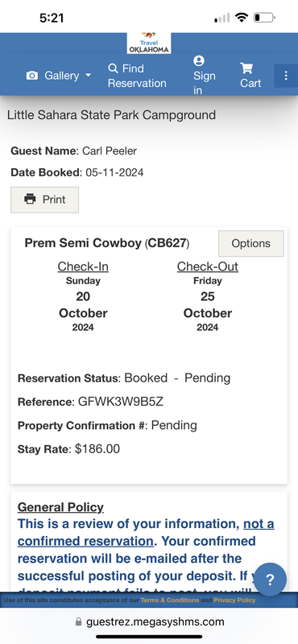The height and width of the screenshot is (644, 298).
Task: Click the Find Reservation magnifier icon
Action: (x=113, y=68)
